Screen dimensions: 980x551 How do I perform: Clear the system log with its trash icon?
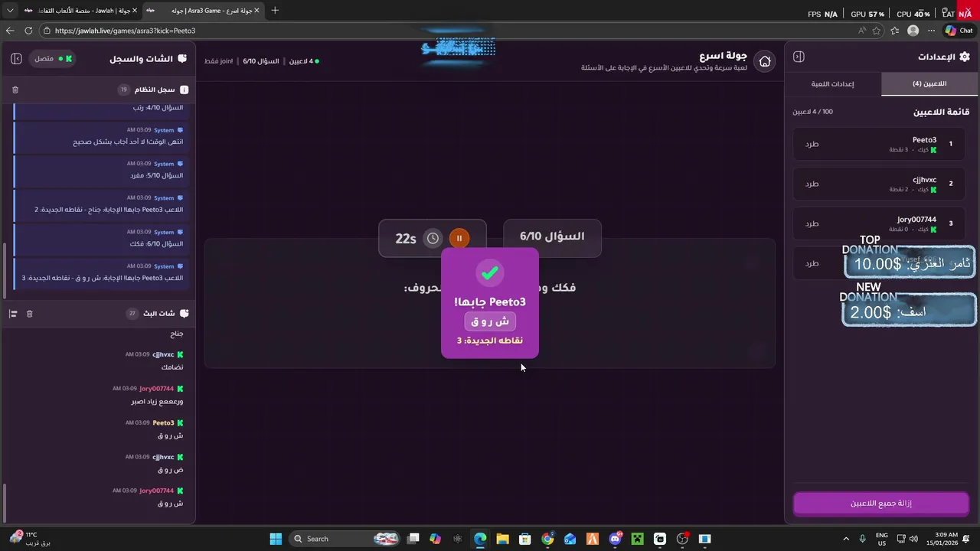[15, 90]
